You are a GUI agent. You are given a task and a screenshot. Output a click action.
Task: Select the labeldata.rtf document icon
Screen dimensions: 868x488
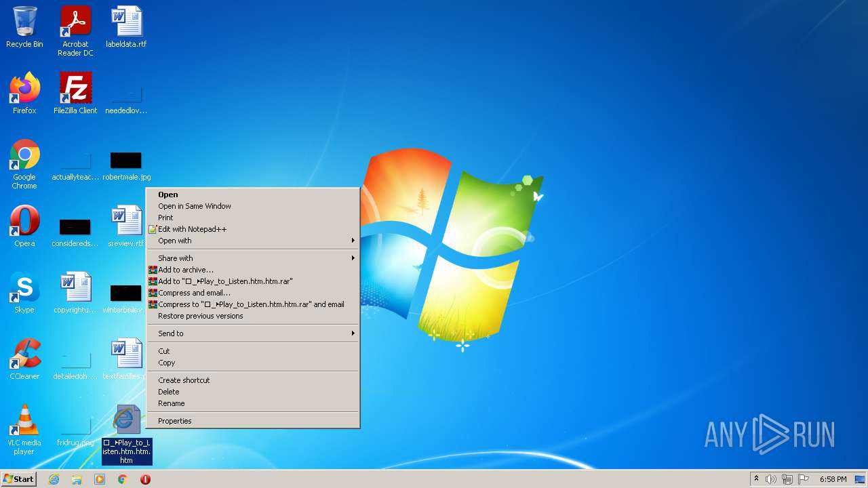point(126,27)
